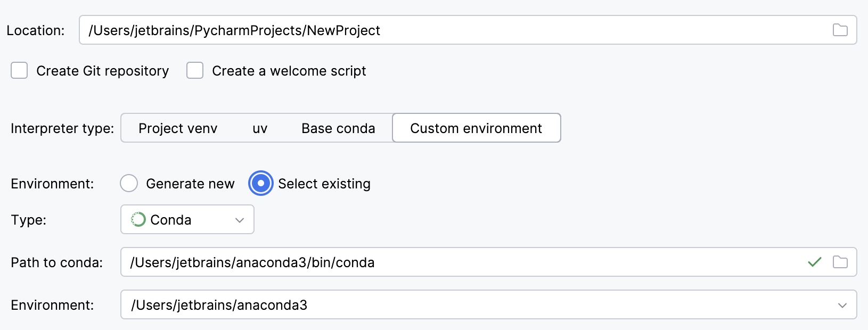Image resolution: width=868 pixels, height=330 pixels.
Task: Select the Custom environment interpreter type
Action: (x=476, y=128)
